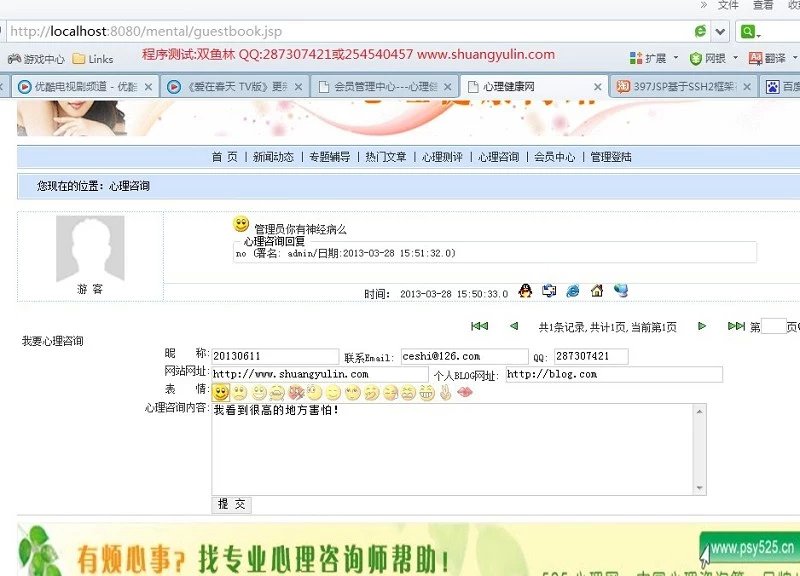Click the guest avatar image above 游客

(x=90, y=248)
